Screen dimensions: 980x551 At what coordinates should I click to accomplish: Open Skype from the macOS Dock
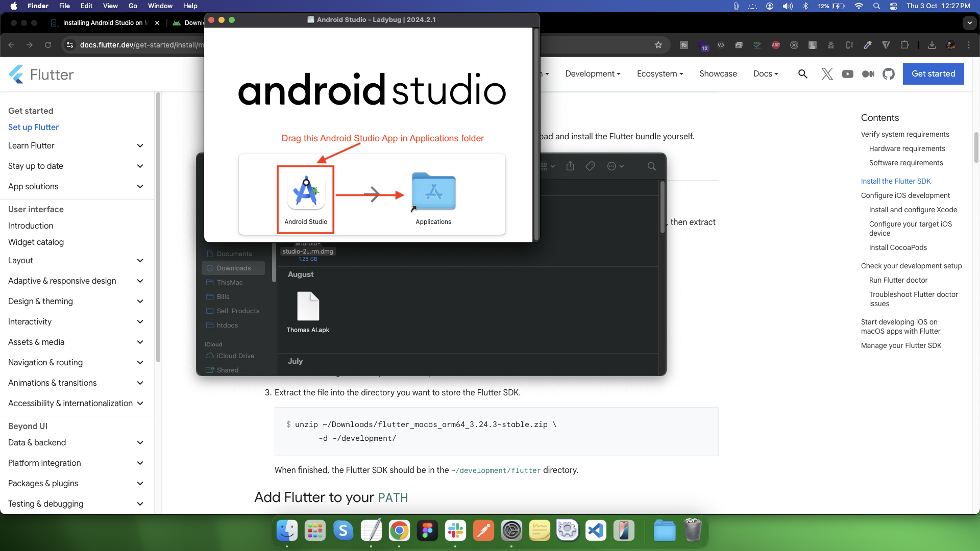(342, 531)
